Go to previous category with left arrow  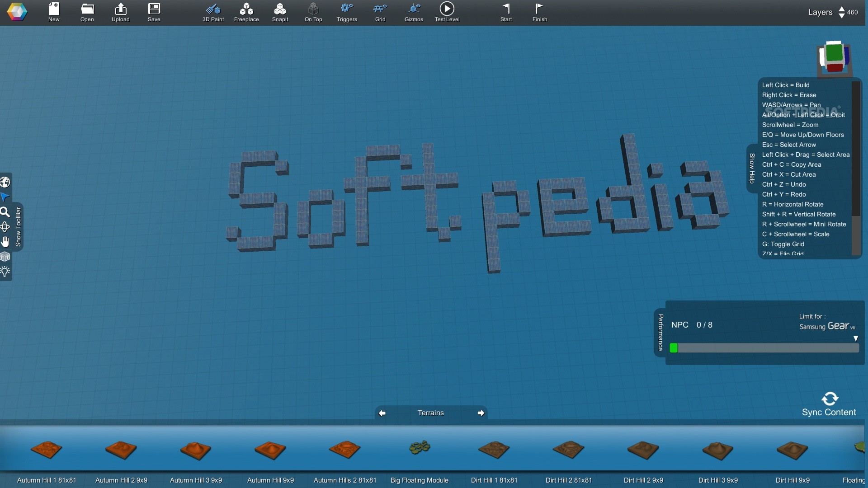click(x=382, y=413)
